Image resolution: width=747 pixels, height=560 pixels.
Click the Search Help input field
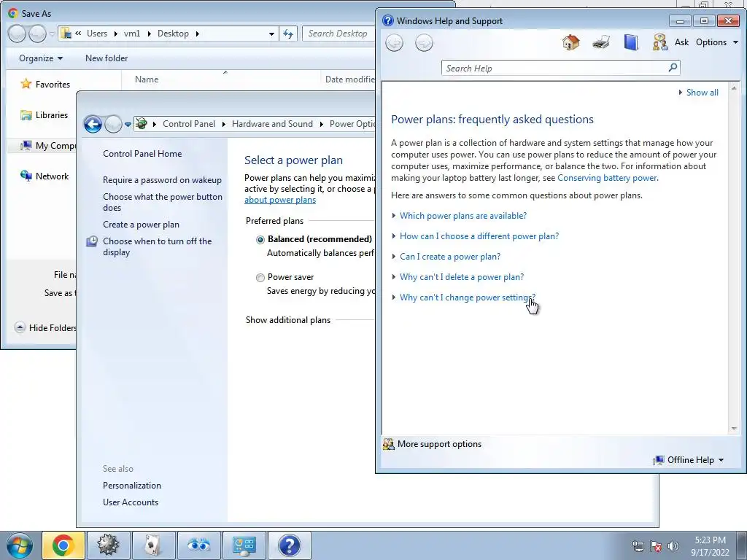pyautogui.click(x=555, y=68)
